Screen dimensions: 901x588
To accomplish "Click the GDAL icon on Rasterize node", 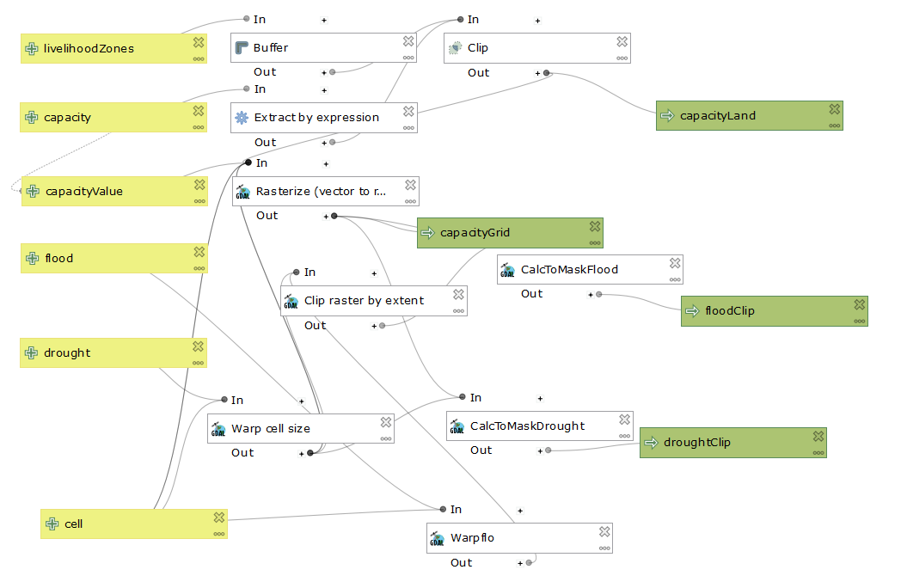I will (243, 192).
